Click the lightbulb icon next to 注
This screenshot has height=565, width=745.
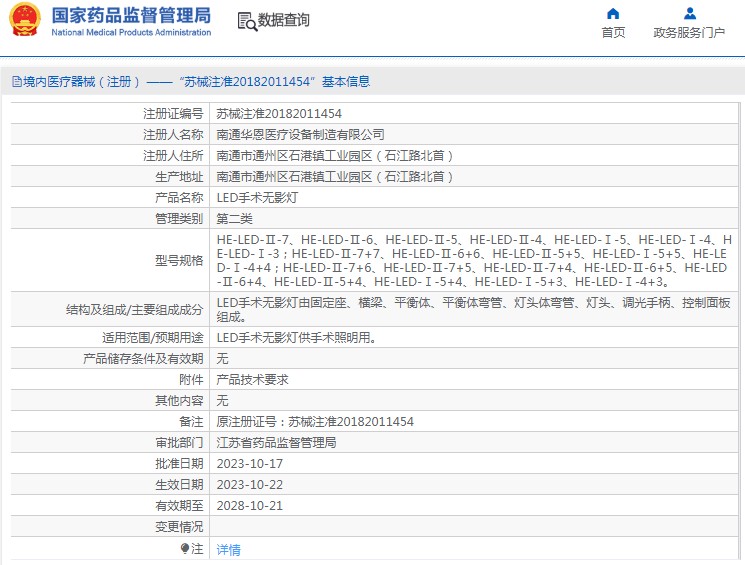(184, 548)
